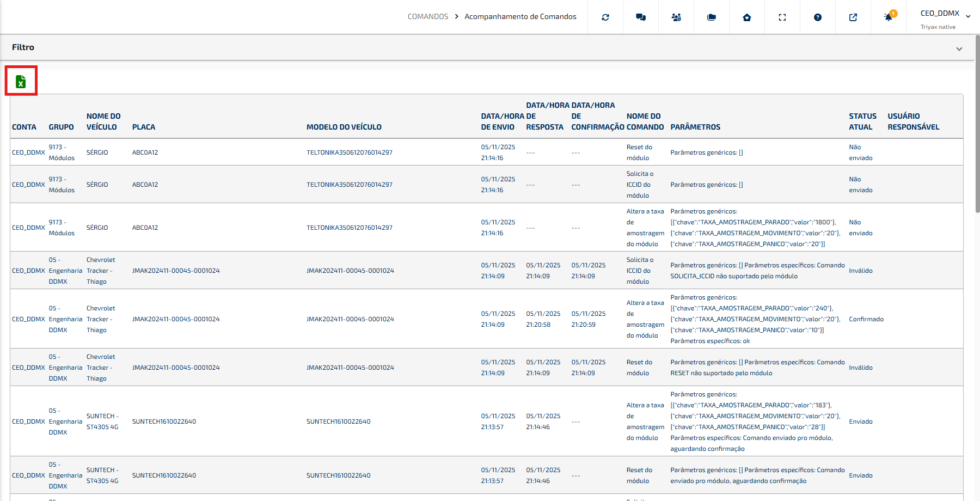Image resolution: width=980 pixels, height=501 pixels.
Task: Export table to Excel file
Action: 21,81
